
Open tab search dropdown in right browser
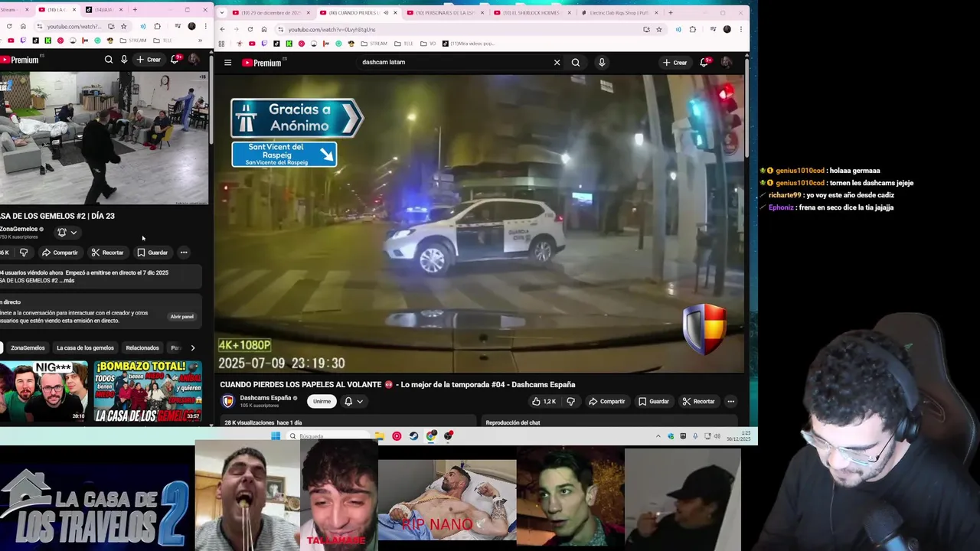coord(221,13)
